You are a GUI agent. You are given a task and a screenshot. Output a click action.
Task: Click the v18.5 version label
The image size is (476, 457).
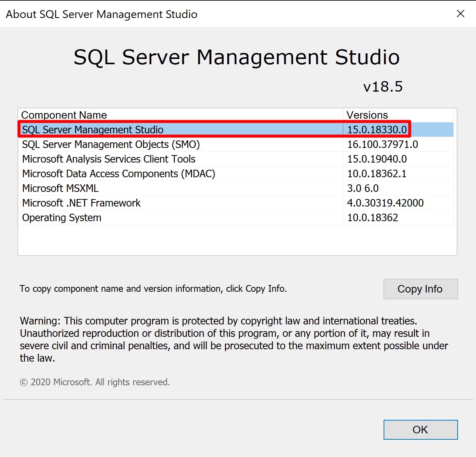pos(383,87)
